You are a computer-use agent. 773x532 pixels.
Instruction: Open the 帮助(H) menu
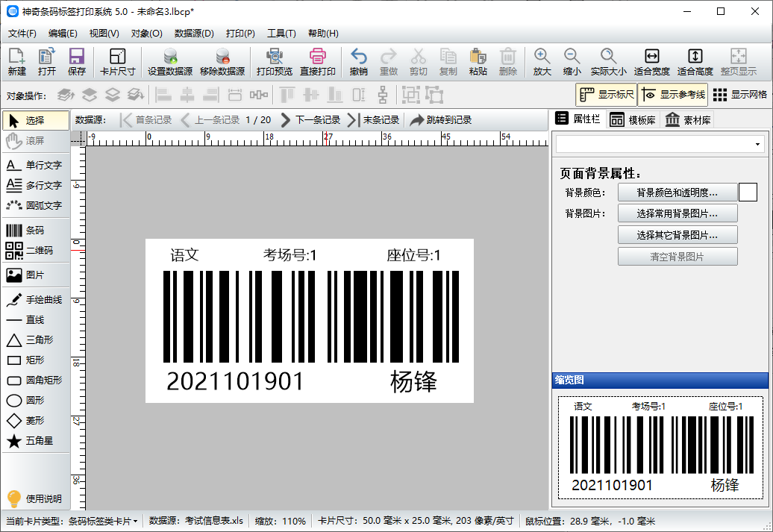tap(323, 34)
